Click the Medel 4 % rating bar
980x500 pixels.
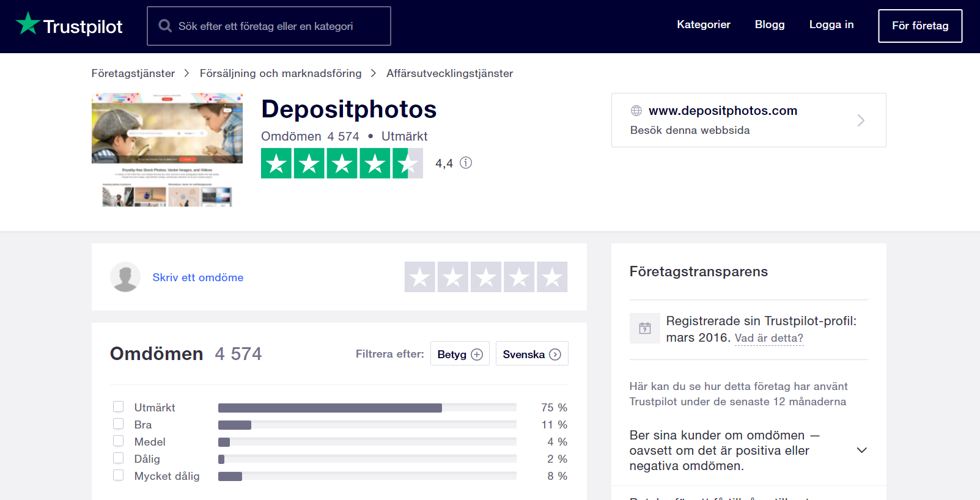point(367,442)
